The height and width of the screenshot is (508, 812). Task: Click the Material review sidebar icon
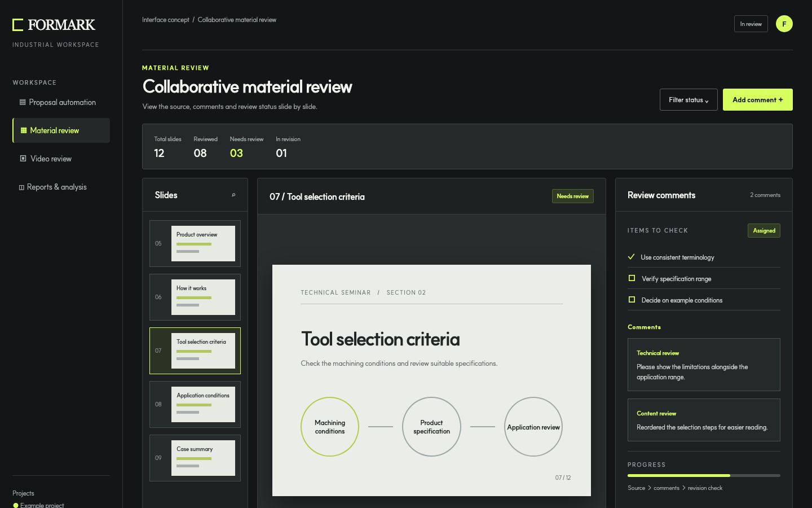click(x=24, y=130)
